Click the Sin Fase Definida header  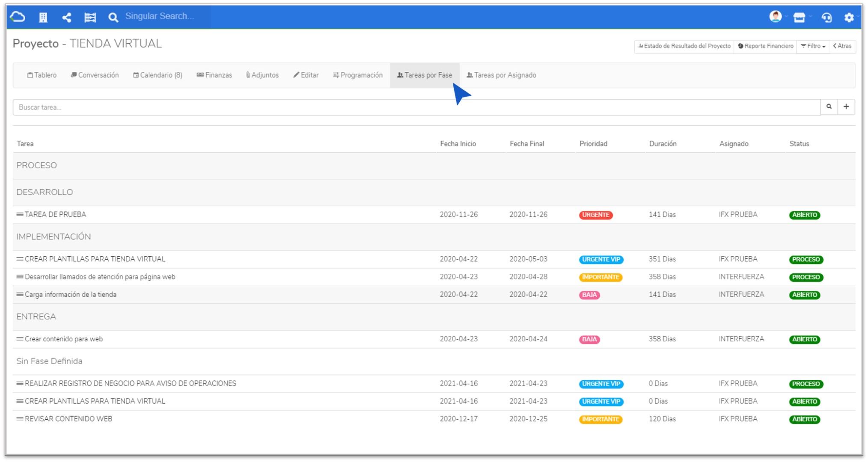pyautogui.click(x=49, y=361)
